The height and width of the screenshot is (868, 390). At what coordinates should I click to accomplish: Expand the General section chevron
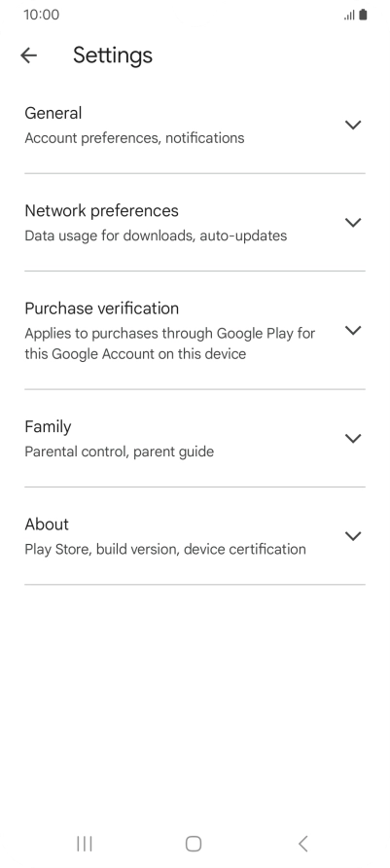pyautogui.click(x=353, y=125)
